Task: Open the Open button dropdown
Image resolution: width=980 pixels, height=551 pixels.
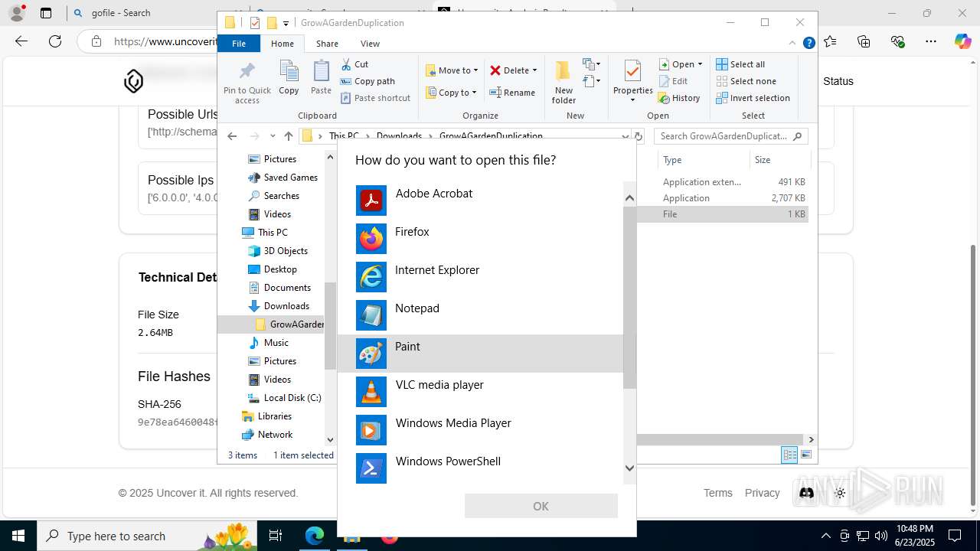Action: pyautogui.click(x=700, y=64)
